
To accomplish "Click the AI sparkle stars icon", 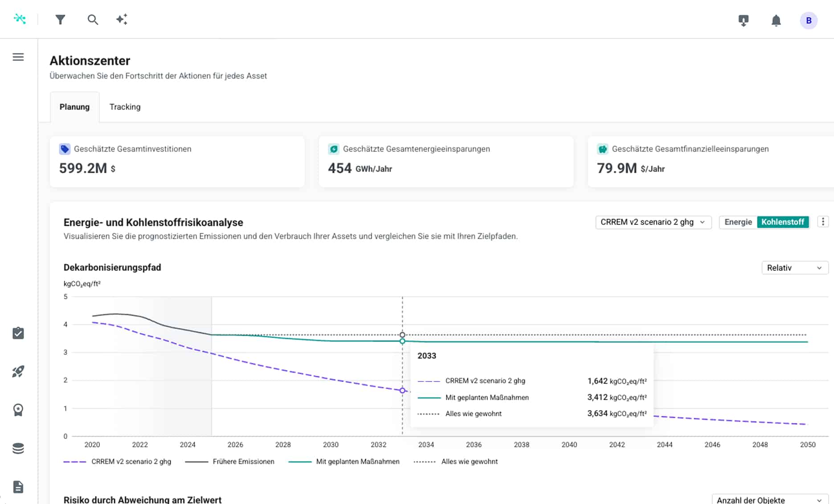I will (x=122, y=19).
